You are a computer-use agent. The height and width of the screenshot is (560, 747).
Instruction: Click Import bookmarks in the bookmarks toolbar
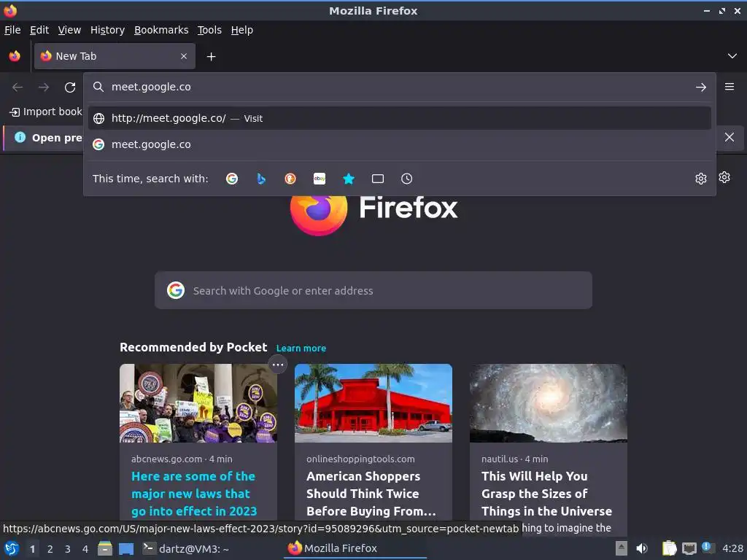coord(46,112)
